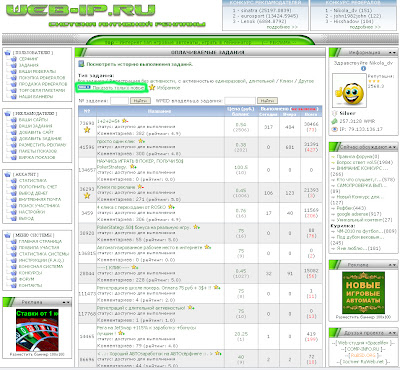400x370 pixels.
Task: Collapse the Друзья проекта panel with its arrows
Action: tap(392, 333)
